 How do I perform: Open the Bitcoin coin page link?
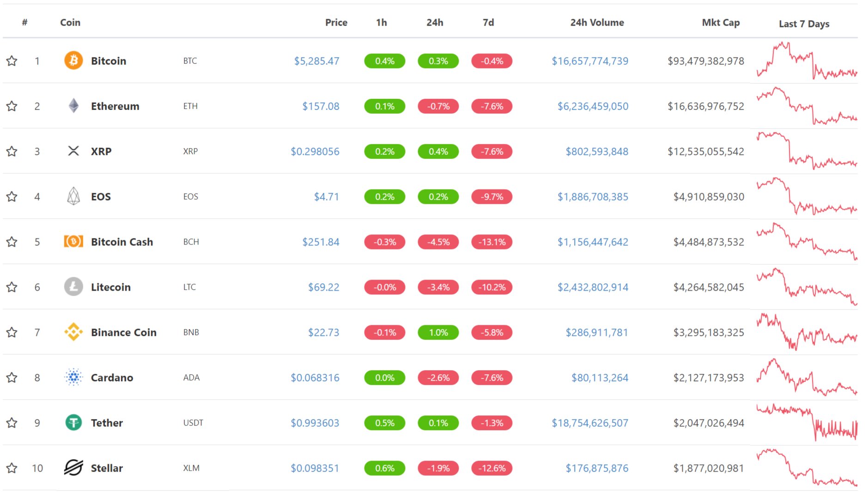tap(109, 61)
